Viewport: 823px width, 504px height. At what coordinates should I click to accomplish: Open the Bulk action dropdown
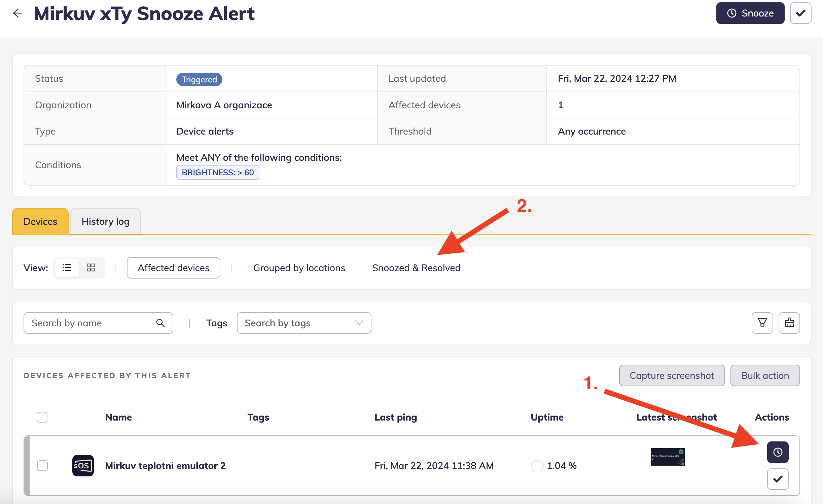(765, 375)
